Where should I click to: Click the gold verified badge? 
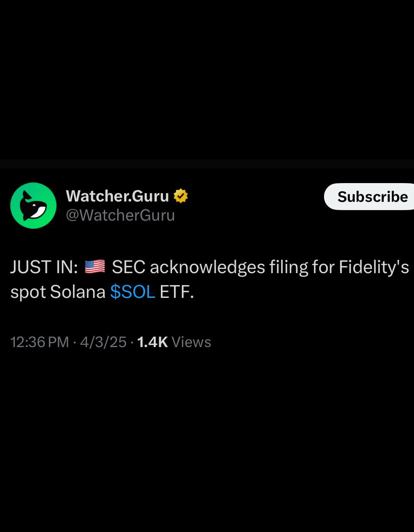(x=181, y=196)
